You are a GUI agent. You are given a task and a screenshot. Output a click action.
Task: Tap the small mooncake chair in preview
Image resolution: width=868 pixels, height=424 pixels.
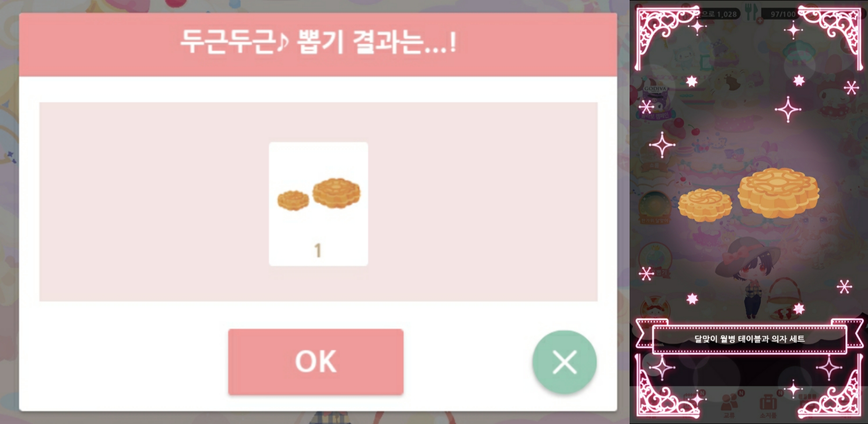pos(705,205)
